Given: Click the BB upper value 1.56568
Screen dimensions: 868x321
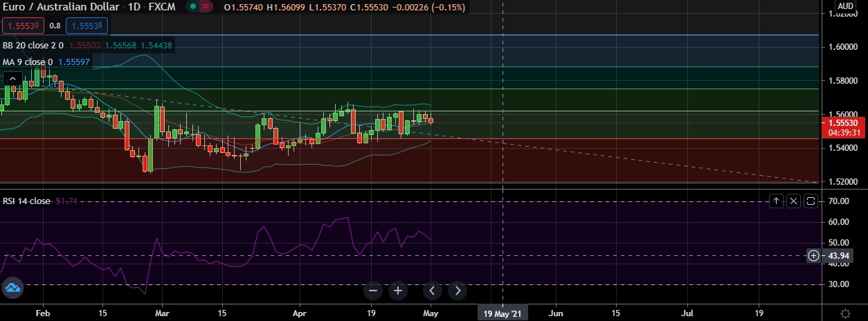Looking at the screenshot, I should (120, 46).
